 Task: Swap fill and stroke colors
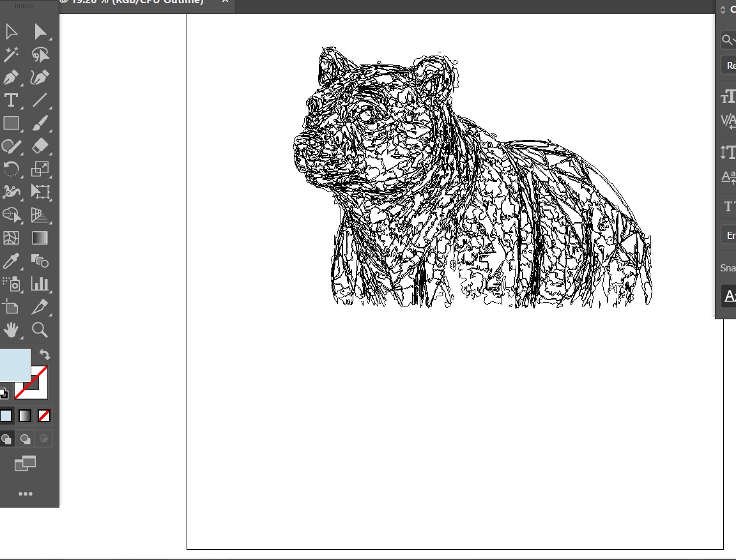(x=45, y=354)
